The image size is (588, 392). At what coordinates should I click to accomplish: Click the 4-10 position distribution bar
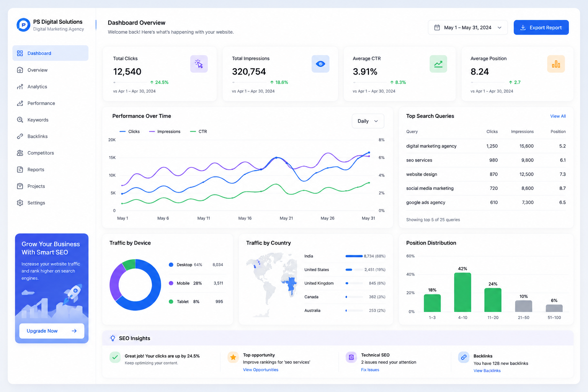462,292
